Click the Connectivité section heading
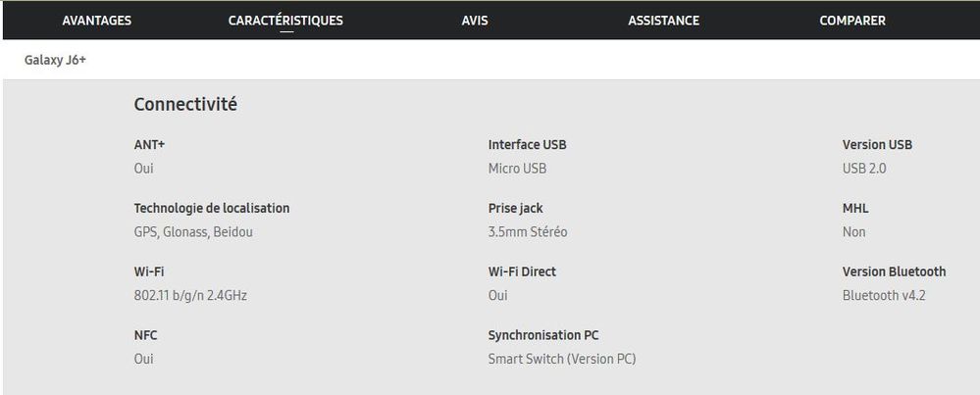This screenshot has height=395, width=980. click(x=185, y=105)
